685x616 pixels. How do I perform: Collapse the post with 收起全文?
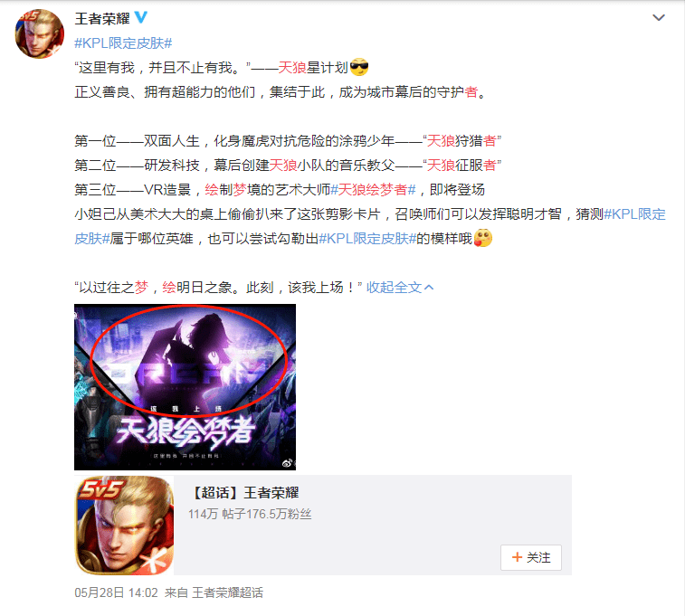[400, 288]
